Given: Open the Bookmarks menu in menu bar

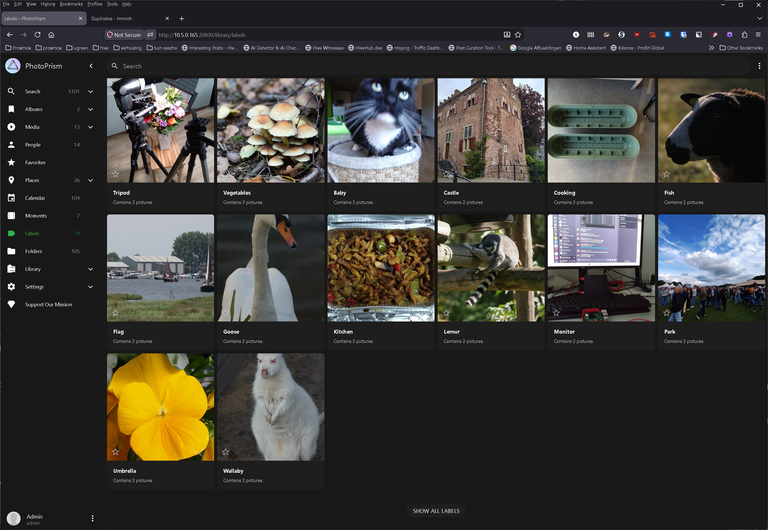Looking at the screenshot, I should pyautogui.click(x=71, y=4).
